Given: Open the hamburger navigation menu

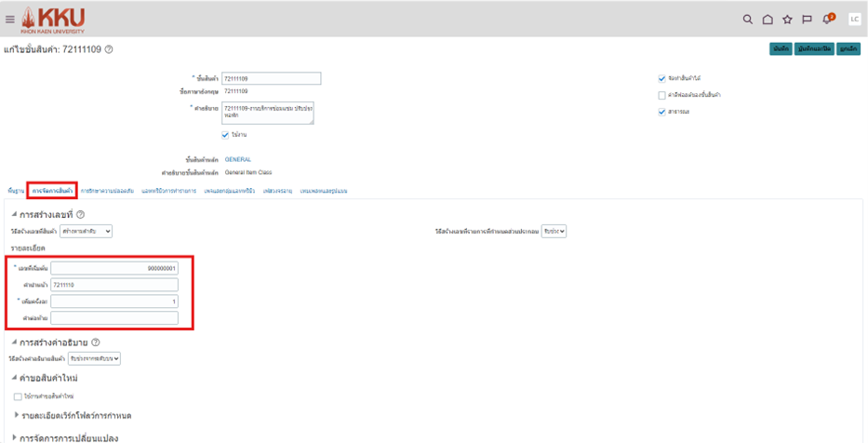Looking at the screenshot, I should (x=10, y=19).
